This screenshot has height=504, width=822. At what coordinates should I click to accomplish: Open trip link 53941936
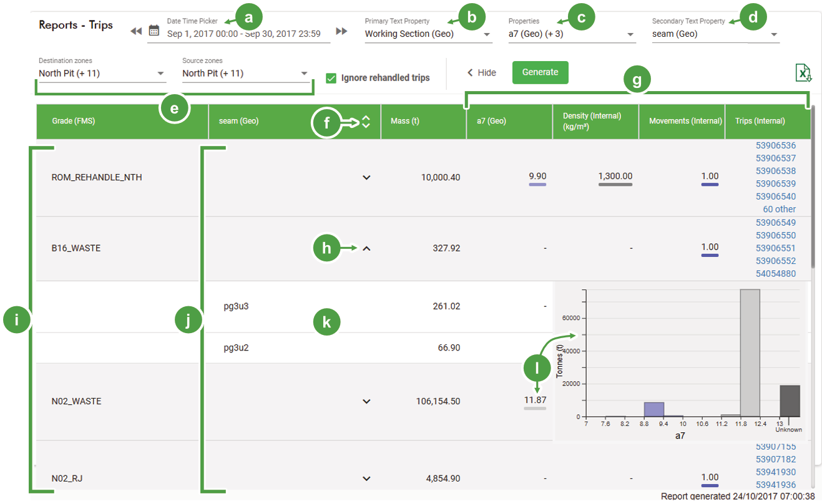coord(776,485)
